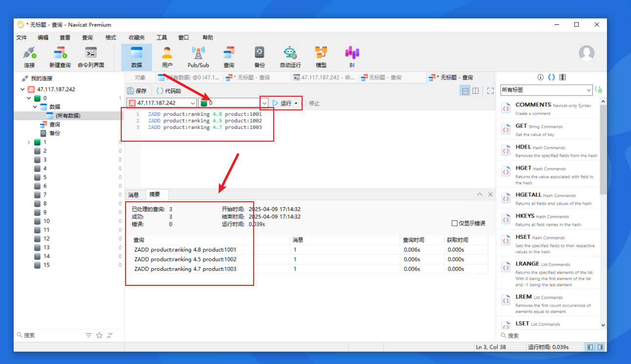
Task: Click the user account avatar icon
Action: (587, 53)
